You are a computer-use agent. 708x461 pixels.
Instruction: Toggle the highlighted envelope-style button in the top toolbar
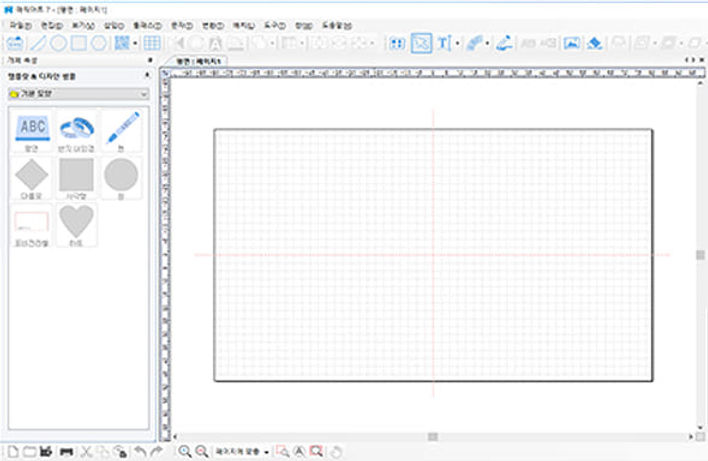[421, 43]
